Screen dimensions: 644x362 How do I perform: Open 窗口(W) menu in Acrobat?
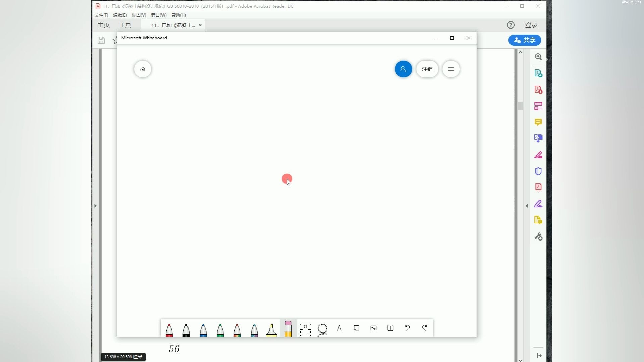pyautogui.click(x=159, y=15)
